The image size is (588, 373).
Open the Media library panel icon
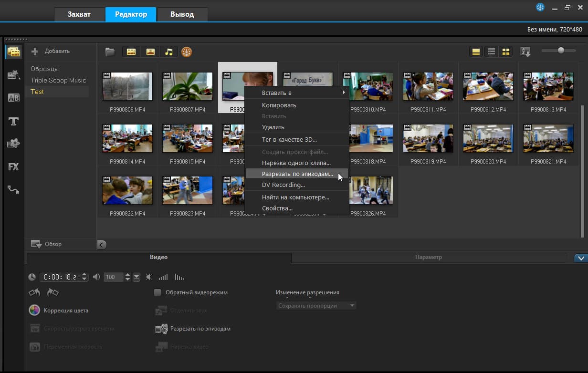[x=13, y=52]
